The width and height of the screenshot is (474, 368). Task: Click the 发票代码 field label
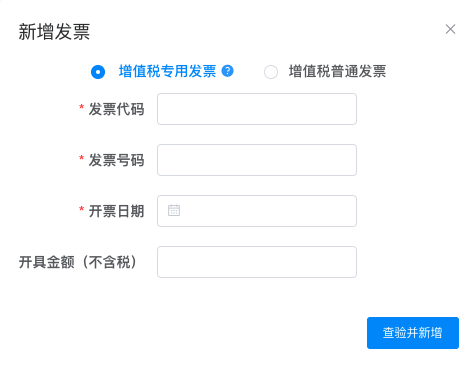(116, 109)
